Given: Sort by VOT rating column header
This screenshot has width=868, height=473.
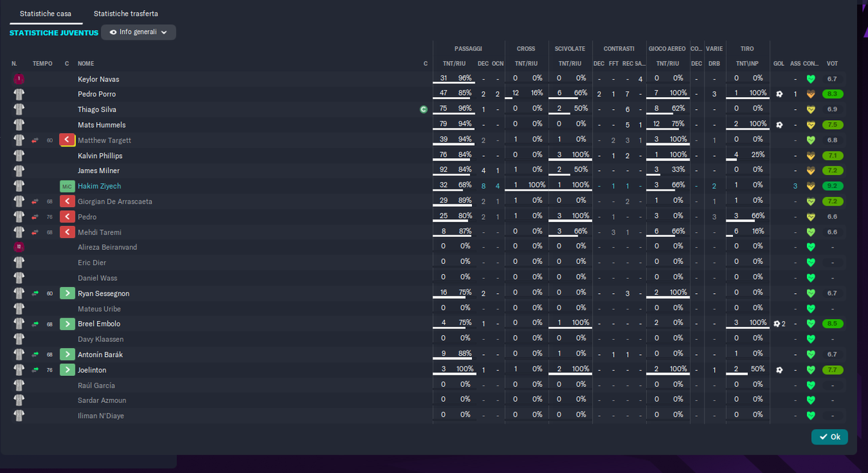Looking at the screenshot, I should tap(832, 64).
